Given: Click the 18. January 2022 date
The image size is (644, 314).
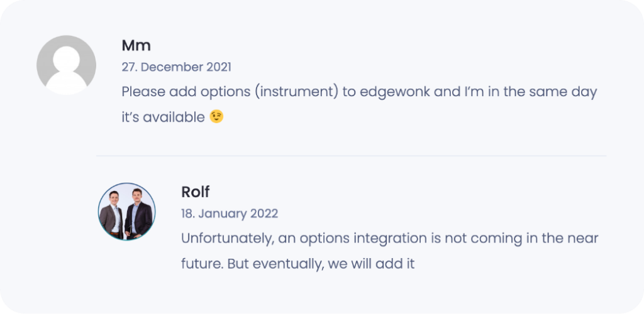Looking at the screenshot, I should coord(229,214).
